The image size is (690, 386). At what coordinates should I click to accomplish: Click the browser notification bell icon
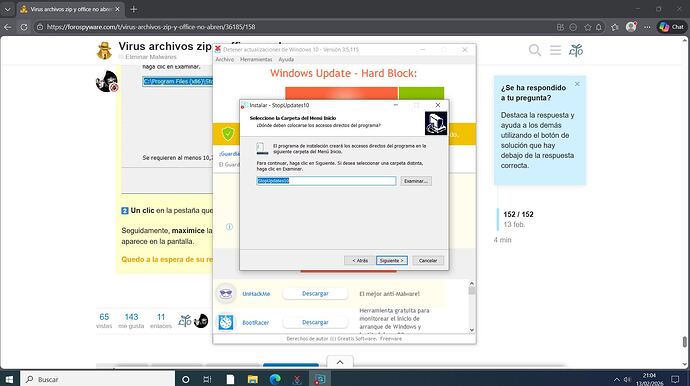point(598,27)
